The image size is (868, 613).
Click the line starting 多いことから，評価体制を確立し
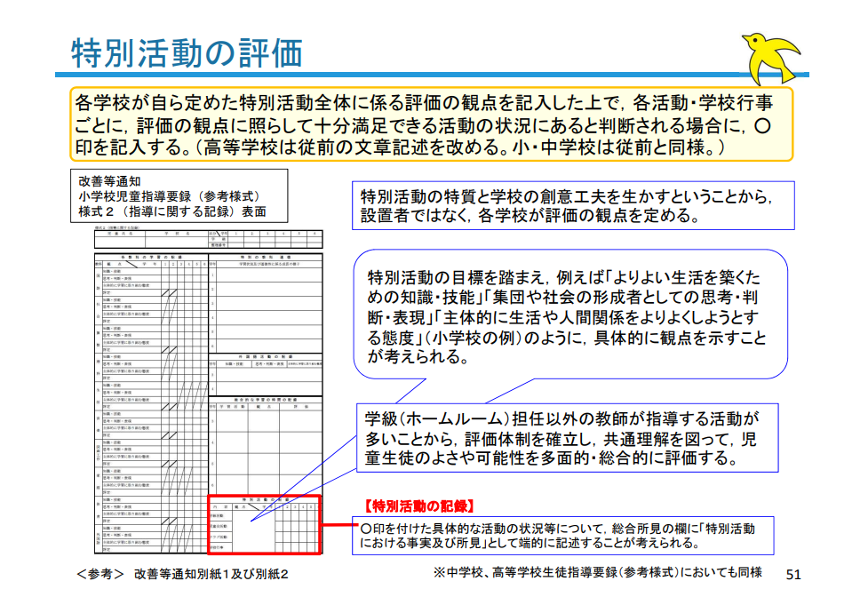click(561, 439)
